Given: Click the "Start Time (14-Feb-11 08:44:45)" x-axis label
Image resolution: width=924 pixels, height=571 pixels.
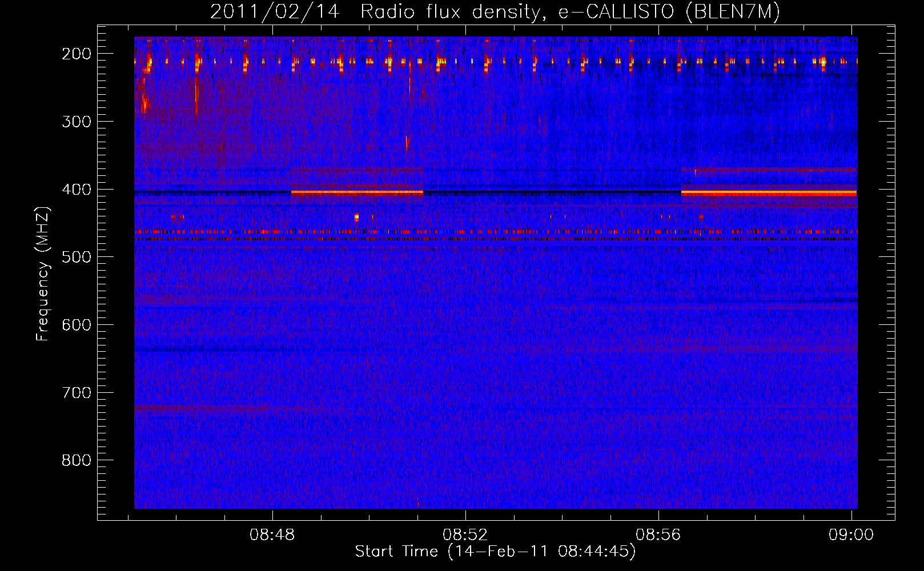Looking at the screenshot, I should coord(495,552).
